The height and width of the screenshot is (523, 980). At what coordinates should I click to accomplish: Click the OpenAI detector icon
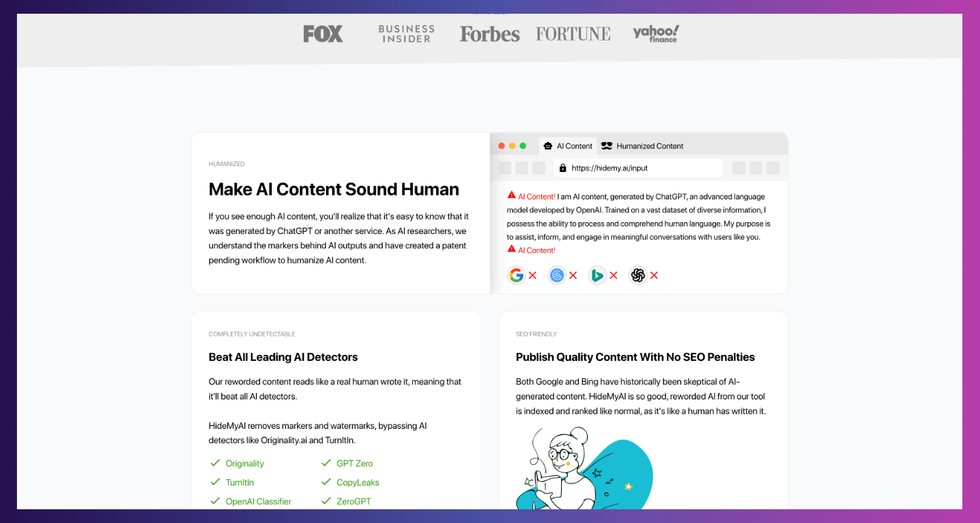pos(638,275)
